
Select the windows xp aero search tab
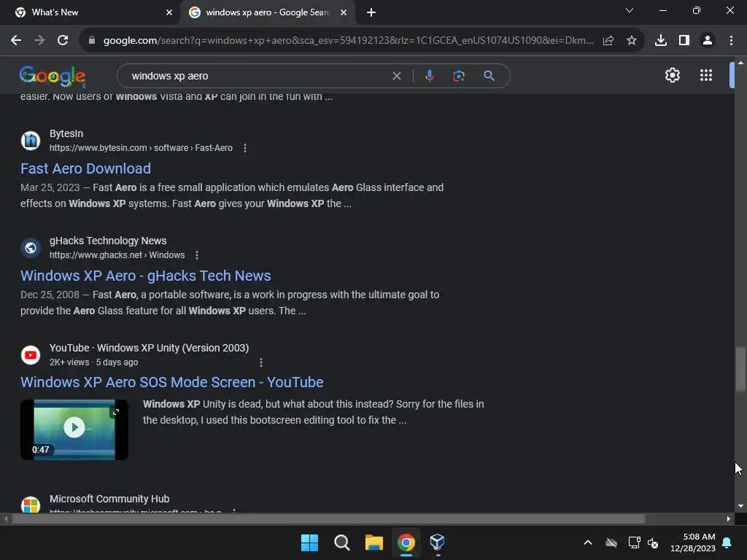(267, 12)
